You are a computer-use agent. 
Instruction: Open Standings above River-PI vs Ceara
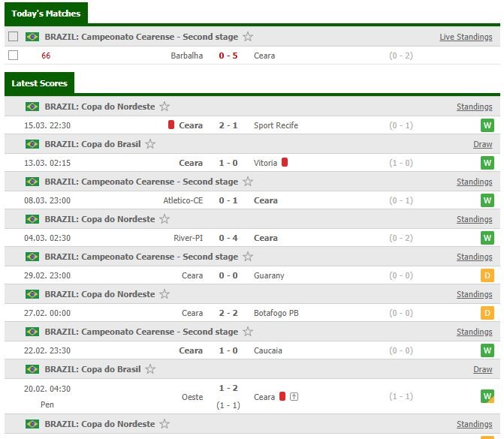(475, 219)
